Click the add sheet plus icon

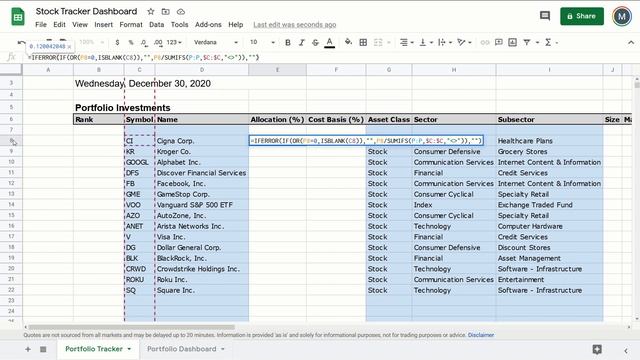28,349
